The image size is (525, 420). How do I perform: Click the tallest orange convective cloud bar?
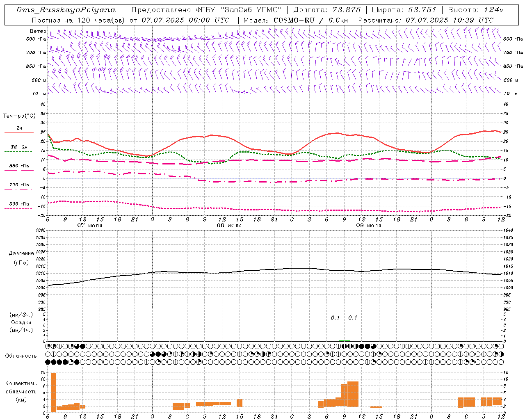[x=53, y=392]
